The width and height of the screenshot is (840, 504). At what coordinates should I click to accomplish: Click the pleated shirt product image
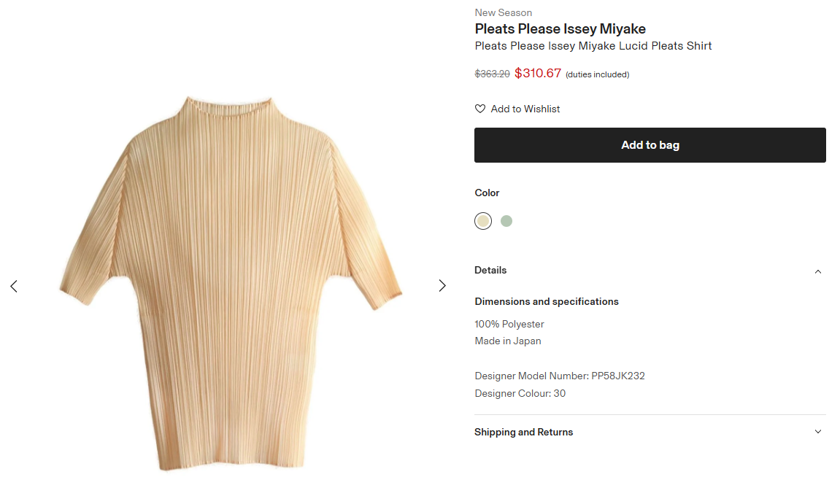coord(230,284)
